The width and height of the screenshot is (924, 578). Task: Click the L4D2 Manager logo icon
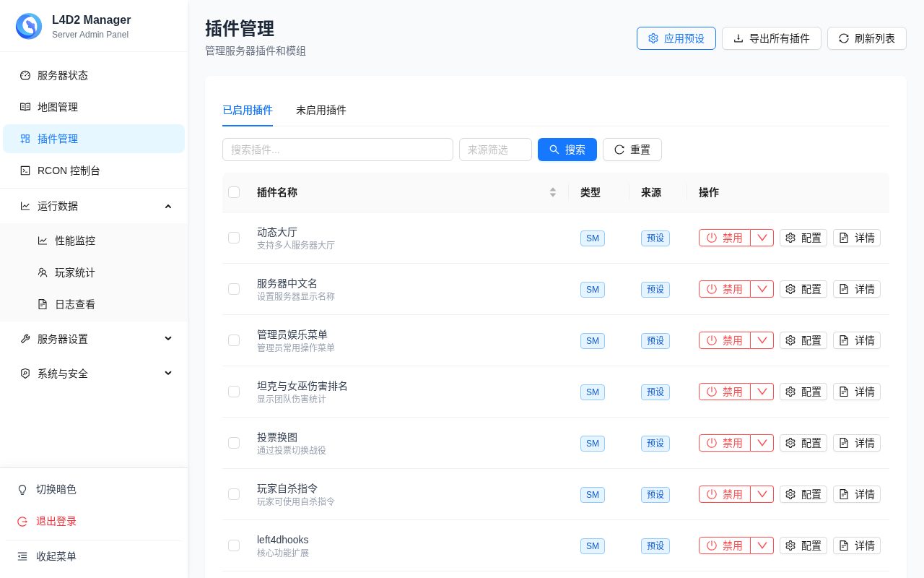pos(29,26)
